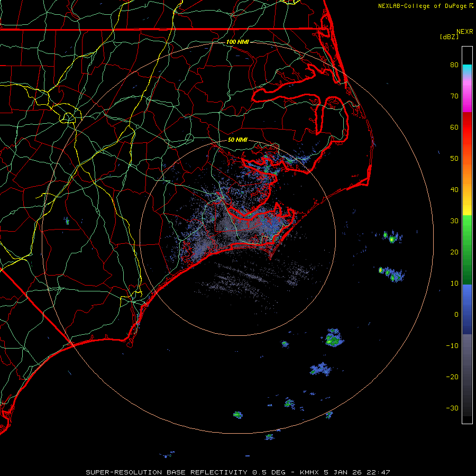Click the 50 NMI range ring label
Image resolution: width=476 pixels, height=476 pixels.
[237, 140]
